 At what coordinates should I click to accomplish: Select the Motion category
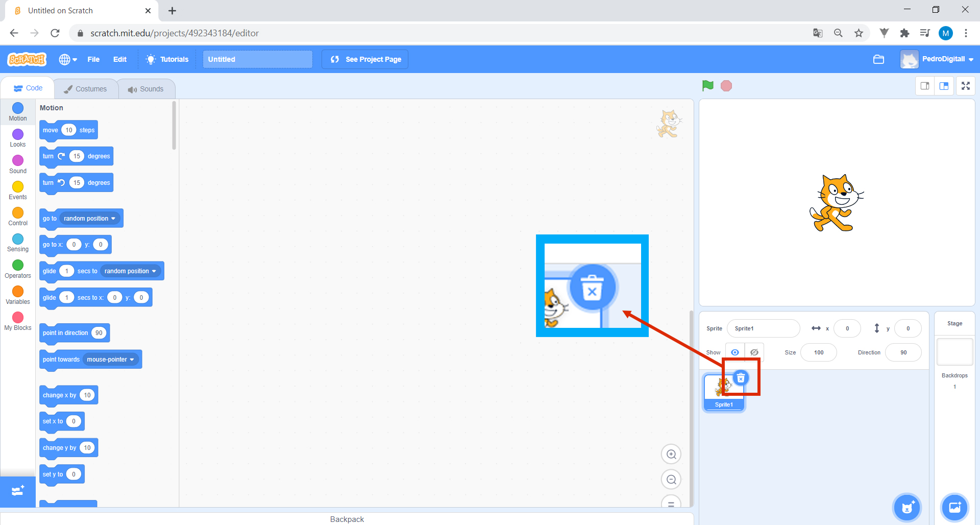[x=18, y=112]
